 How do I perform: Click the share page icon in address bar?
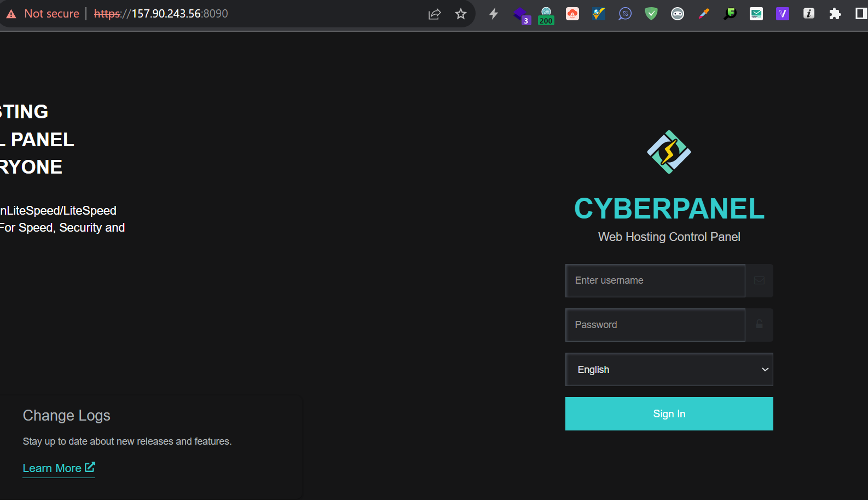point(435,14)
